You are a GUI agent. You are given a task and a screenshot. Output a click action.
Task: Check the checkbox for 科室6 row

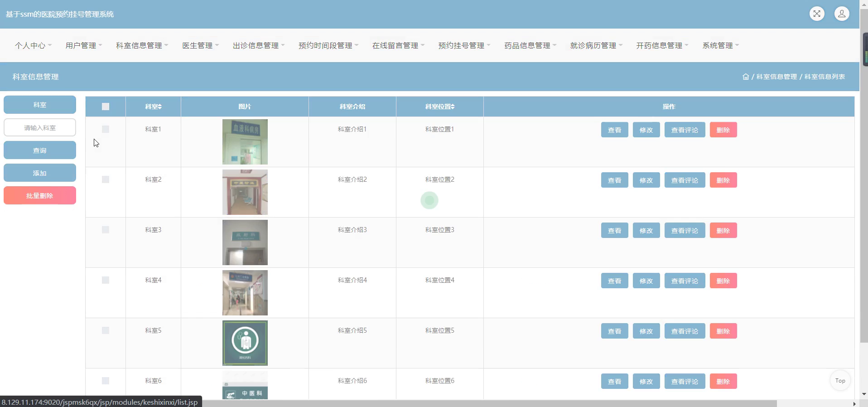tap(106, 381)
